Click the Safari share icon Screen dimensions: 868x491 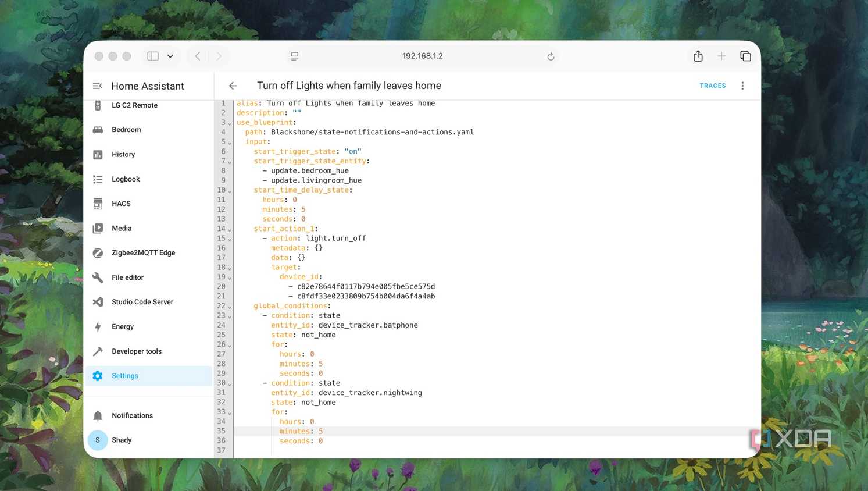698,56
